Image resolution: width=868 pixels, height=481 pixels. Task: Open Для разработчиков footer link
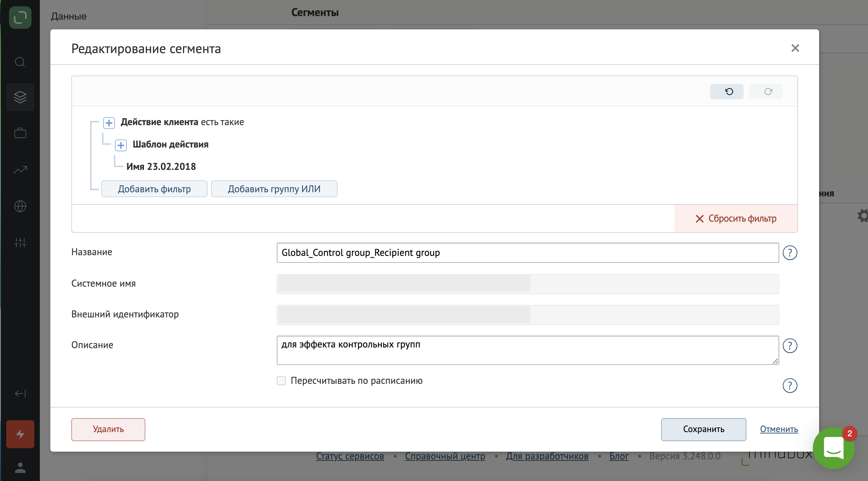547,456
